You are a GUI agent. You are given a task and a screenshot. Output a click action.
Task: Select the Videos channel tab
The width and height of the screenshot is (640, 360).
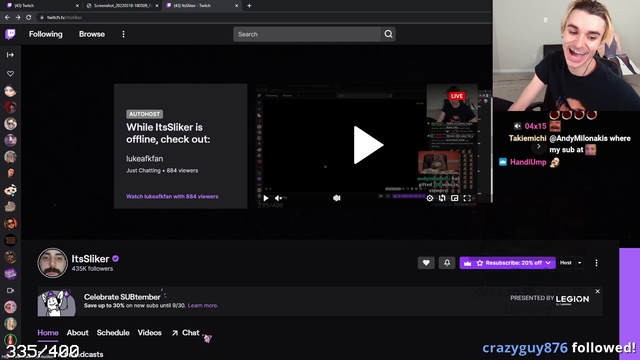(x=149, y=333)
